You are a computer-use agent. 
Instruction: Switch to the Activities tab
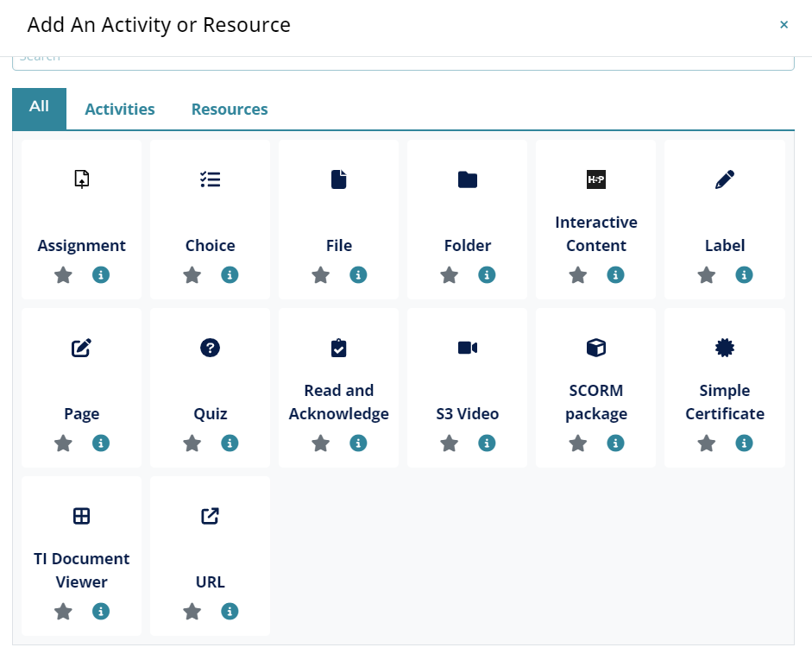coord(120,110)
